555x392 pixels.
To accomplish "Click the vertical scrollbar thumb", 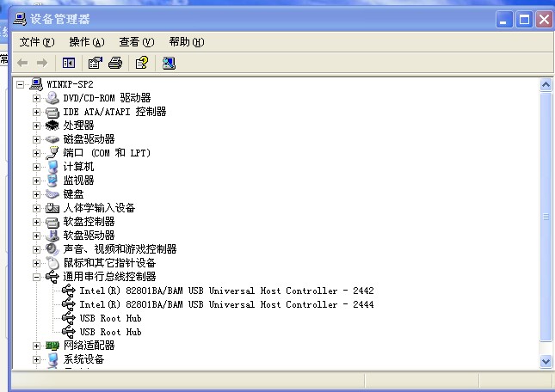I will pos(546,217).
